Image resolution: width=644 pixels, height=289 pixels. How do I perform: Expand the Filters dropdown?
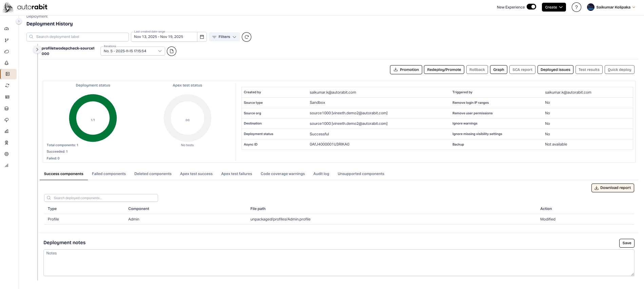[224, 37]
